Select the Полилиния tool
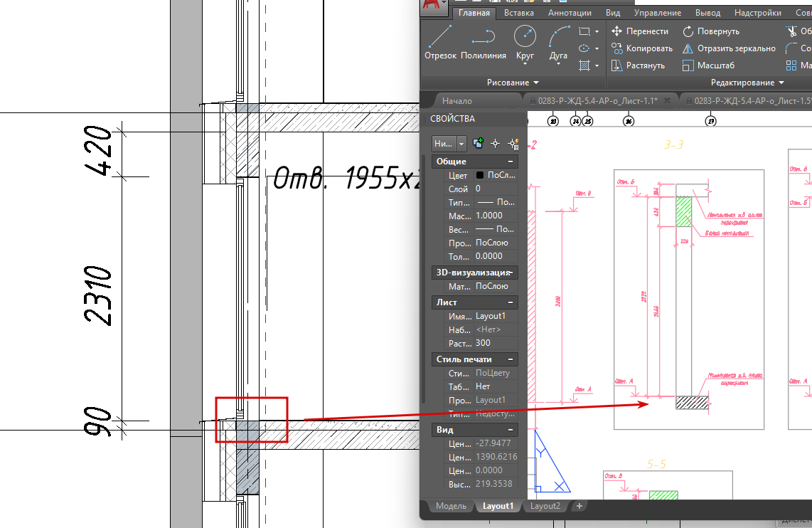The image size is (812, 528). pos(484,43)
